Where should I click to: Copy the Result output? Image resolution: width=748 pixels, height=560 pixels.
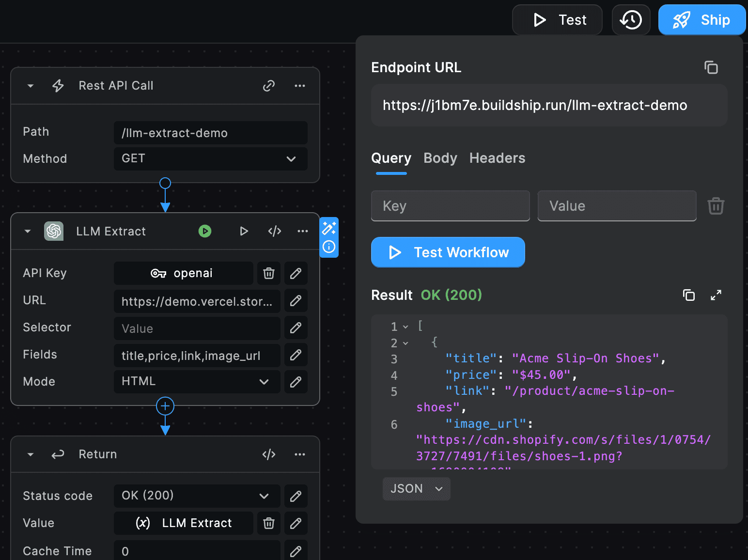[688, 295]
